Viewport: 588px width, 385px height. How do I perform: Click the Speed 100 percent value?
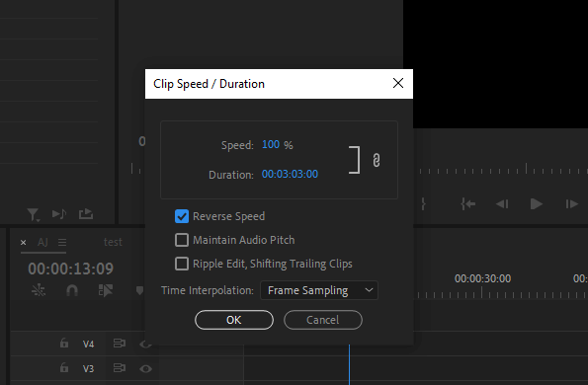(x=271, y=144)
